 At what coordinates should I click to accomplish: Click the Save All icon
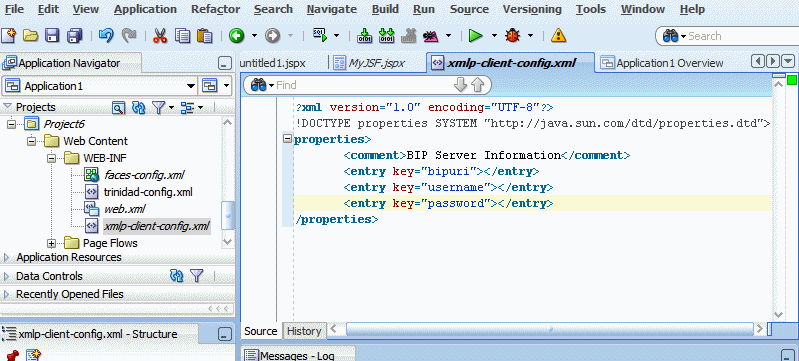point(75,36)
